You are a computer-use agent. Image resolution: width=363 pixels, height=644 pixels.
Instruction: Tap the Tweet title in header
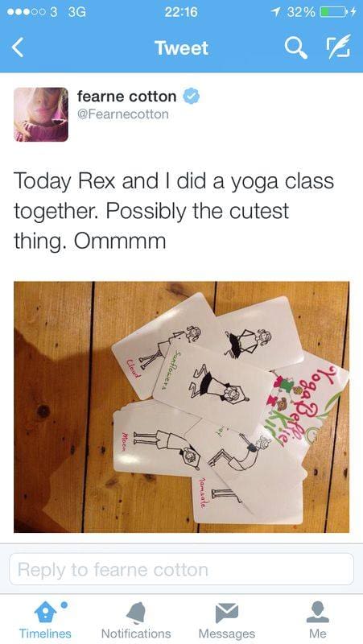pyautogui.click(x=182, y=48)
